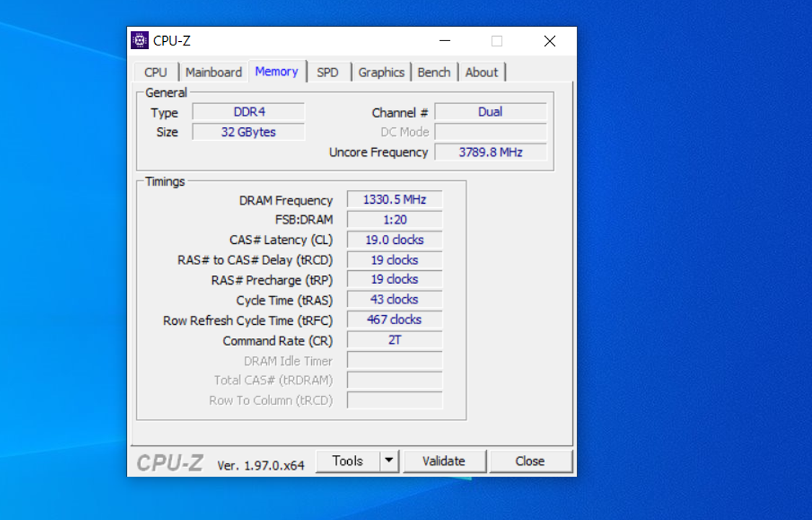Image resolution: width=812 pixels, height=520 pixels.
Task: Click the DRAM Frequency label
Action: click(286, 201)
